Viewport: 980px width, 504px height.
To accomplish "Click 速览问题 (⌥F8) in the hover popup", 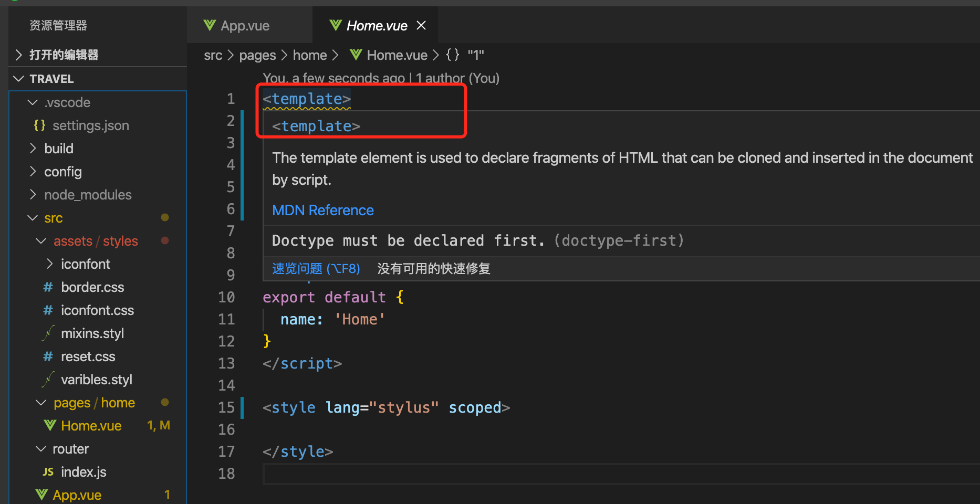I will point(316,269).
